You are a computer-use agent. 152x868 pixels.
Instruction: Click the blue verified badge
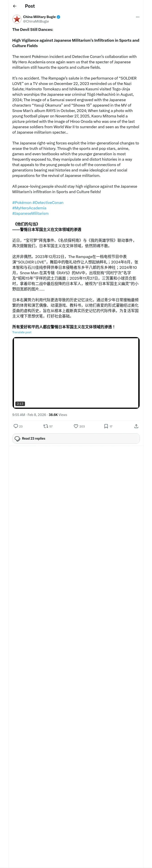tap(59, 17)
